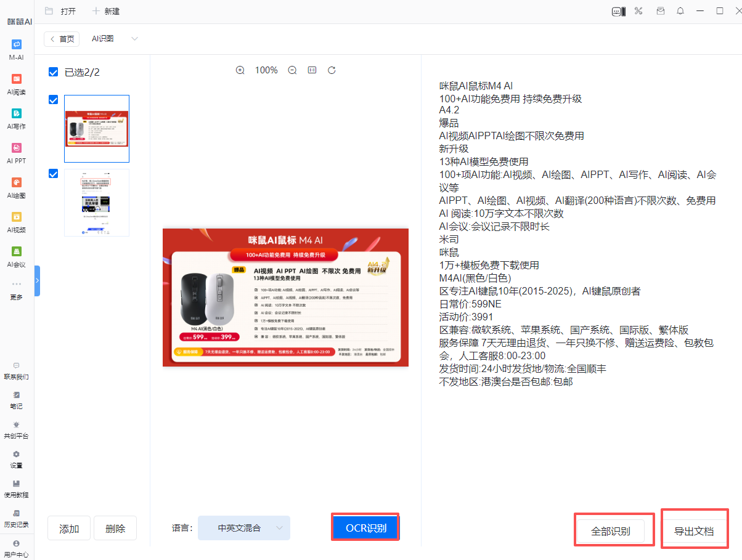Select the second page thumbnail
The width and height of the screenshot is (742, 560).
pos(97,203)
